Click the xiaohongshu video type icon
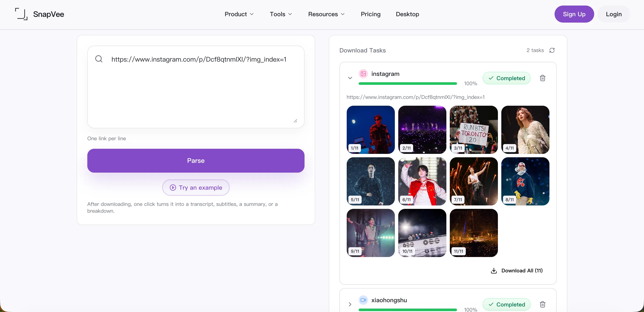Viewport: 644px width, 312px height. point(363,300)
